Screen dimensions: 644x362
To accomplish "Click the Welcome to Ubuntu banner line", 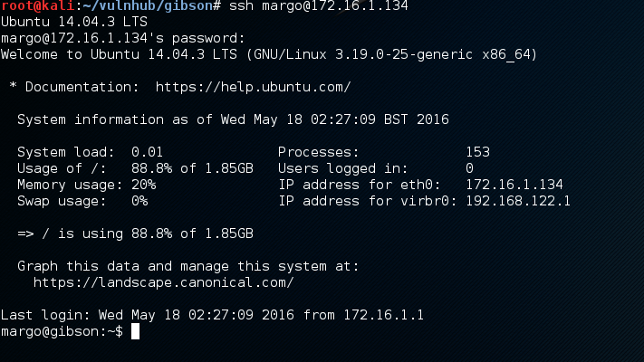I will pos(269,54).
